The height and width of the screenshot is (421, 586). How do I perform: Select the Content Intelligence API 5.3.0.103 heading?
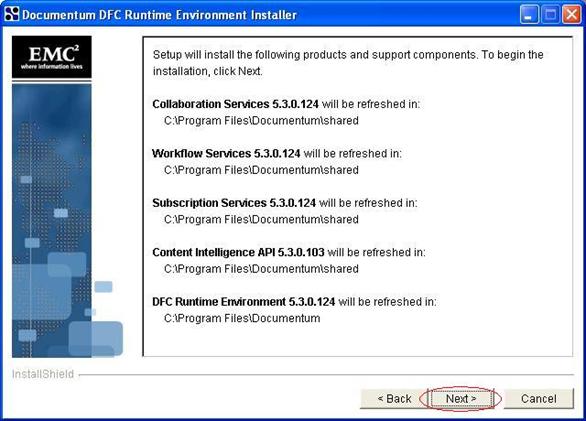(238, 252)
